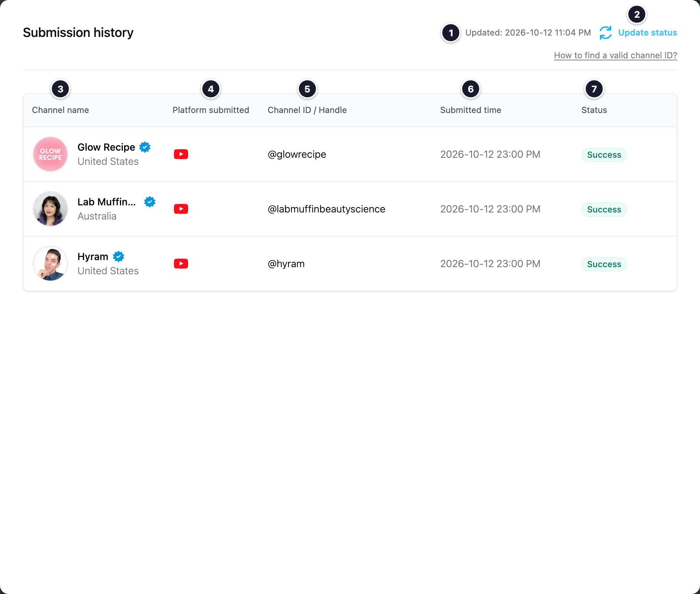Click the 'Updated: 2026-10-12 11:04 PM' timestamp
Screen dimensions: 700x594
[x=528, y=33]
